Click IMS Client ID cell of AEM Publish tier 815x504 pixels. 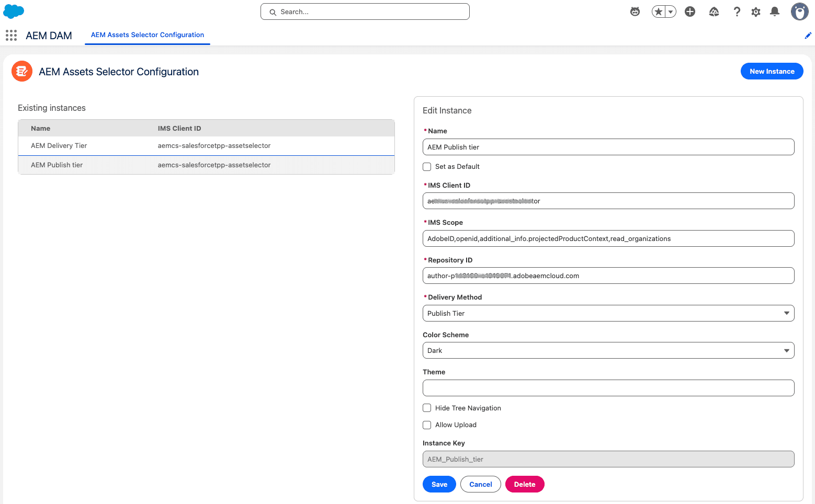214,165
